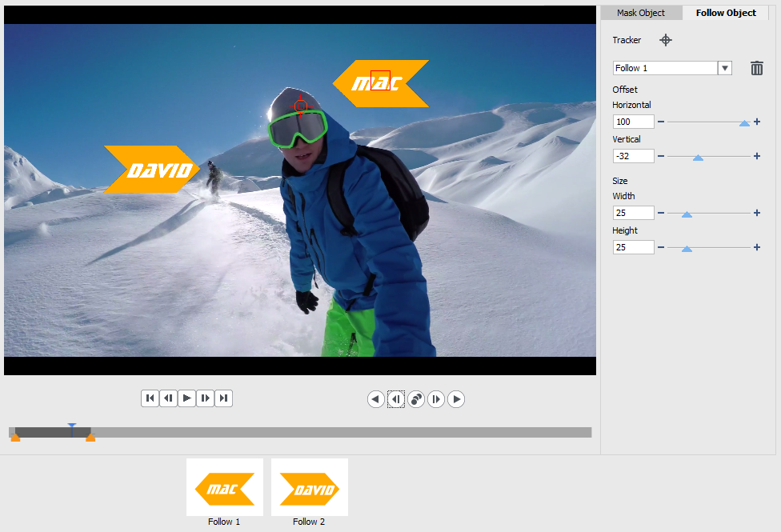Screen dimensions: 781x532
Task: Select the Follow 2 DAVID thumbnail
Action: click(309, 488)
